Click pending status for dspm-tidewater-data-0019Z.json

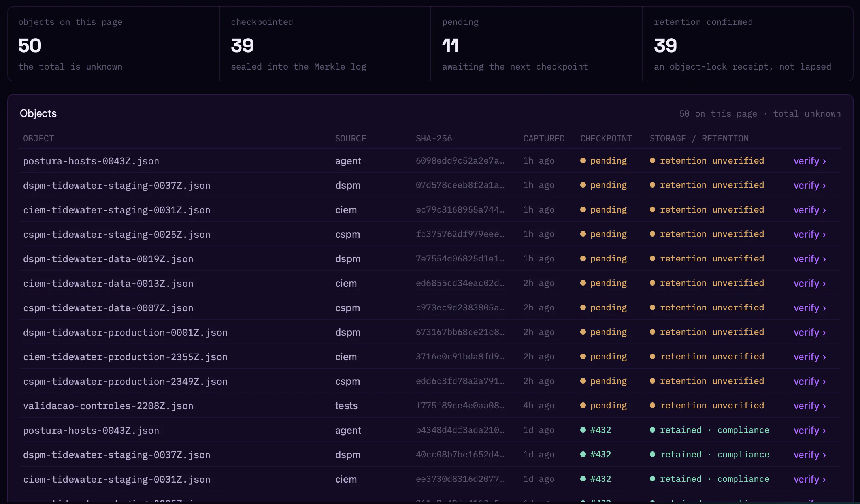click(604, 258)
